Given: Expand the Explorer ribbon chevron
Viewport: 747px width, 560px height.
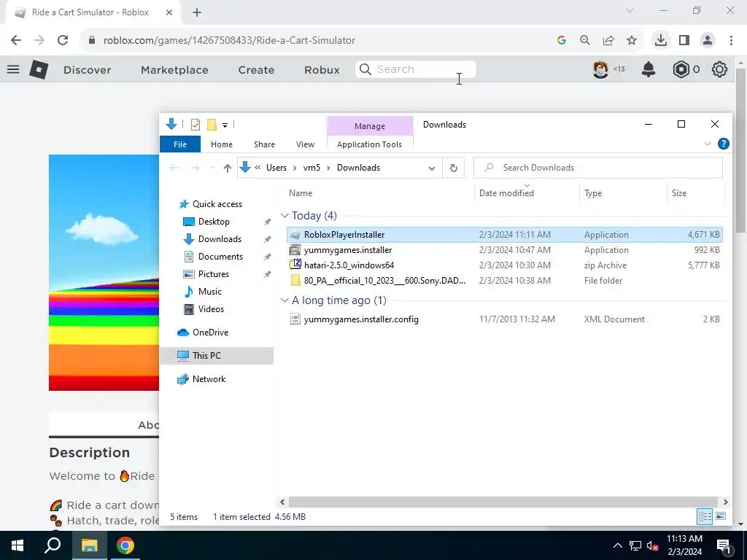Looking at the screenshot, I should coord(708,144).
